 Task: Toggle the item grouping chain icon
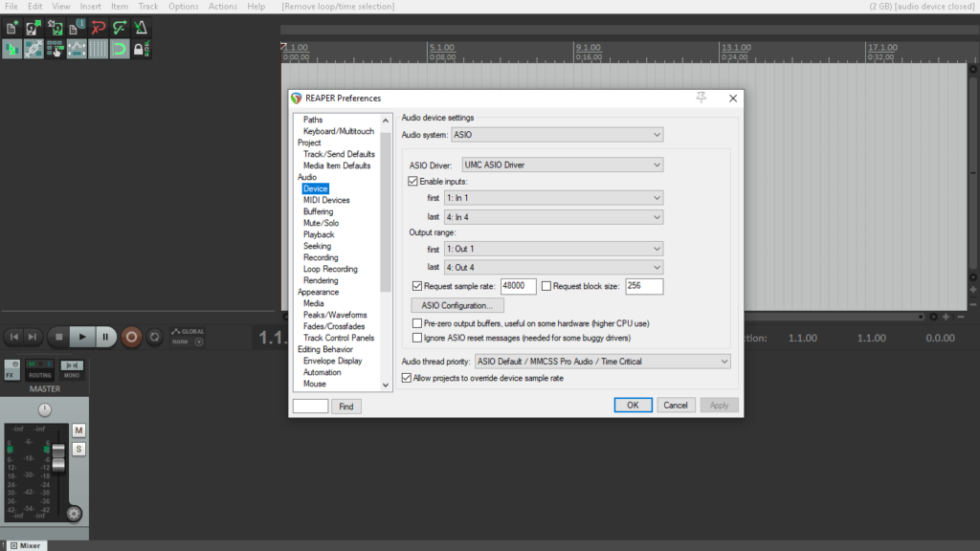(33, 49)
